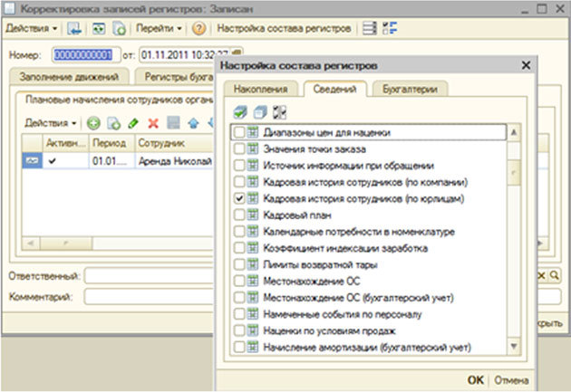The width and height of the screenshot is (571, 392).
Task: Switch to the Накопления tab
Action: coord(260,90)
